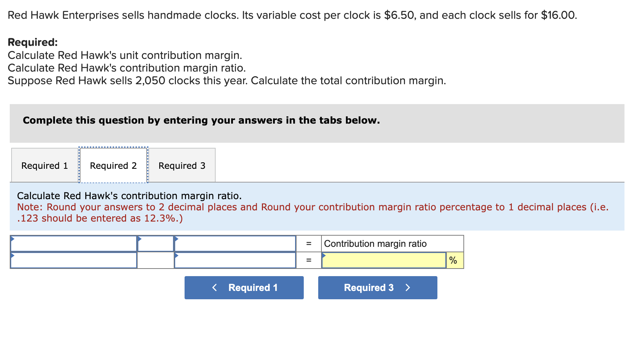Click the small operator cell between description fields

tap(155, 244)
